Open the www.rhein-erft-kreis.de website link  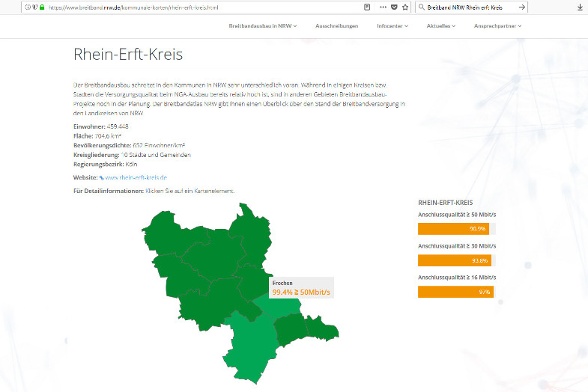pos(136,177)
